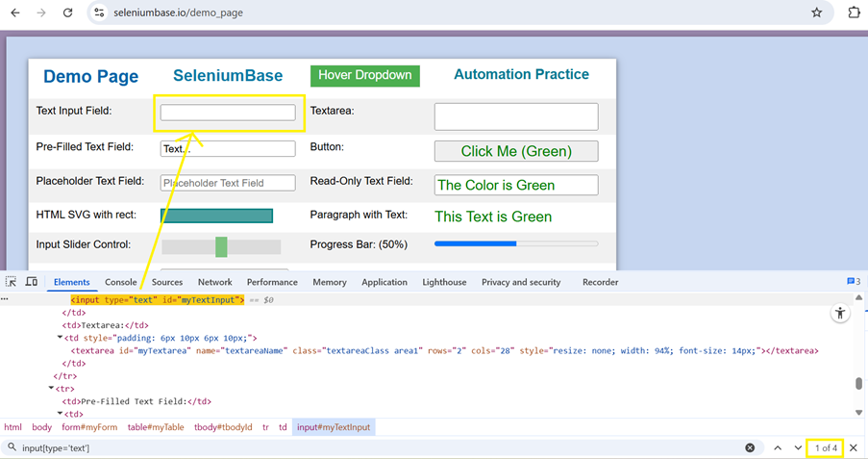Click the browser forward arrow
Screen dimensions: 868x459
[41, 13]
